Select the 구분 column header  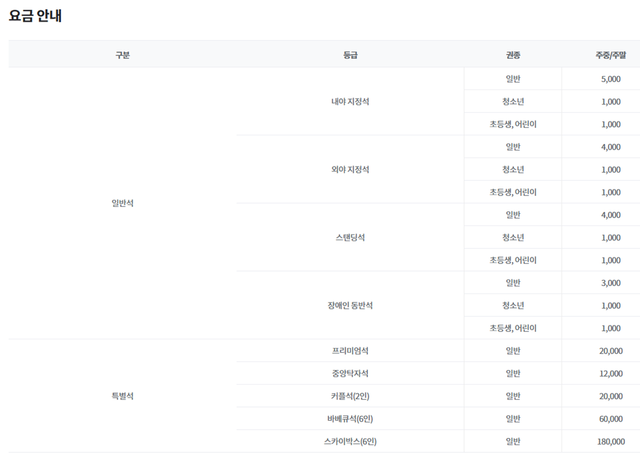[x=122, y=55]
